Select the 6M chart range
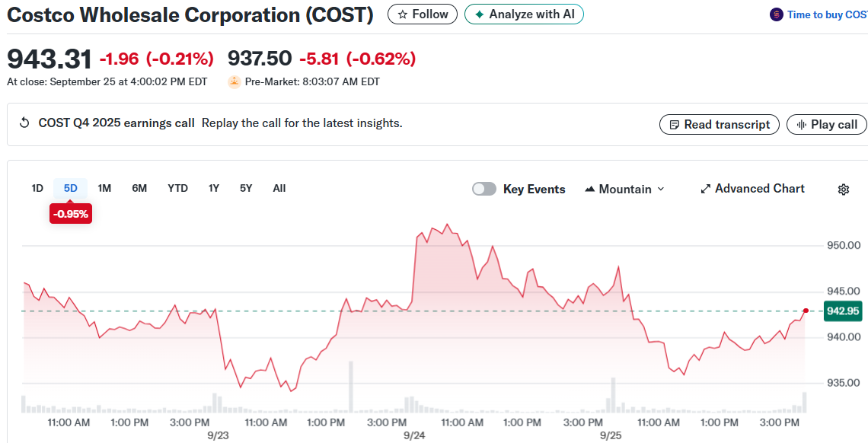This screenshot has width=868, height=443. tap(139, 188)
